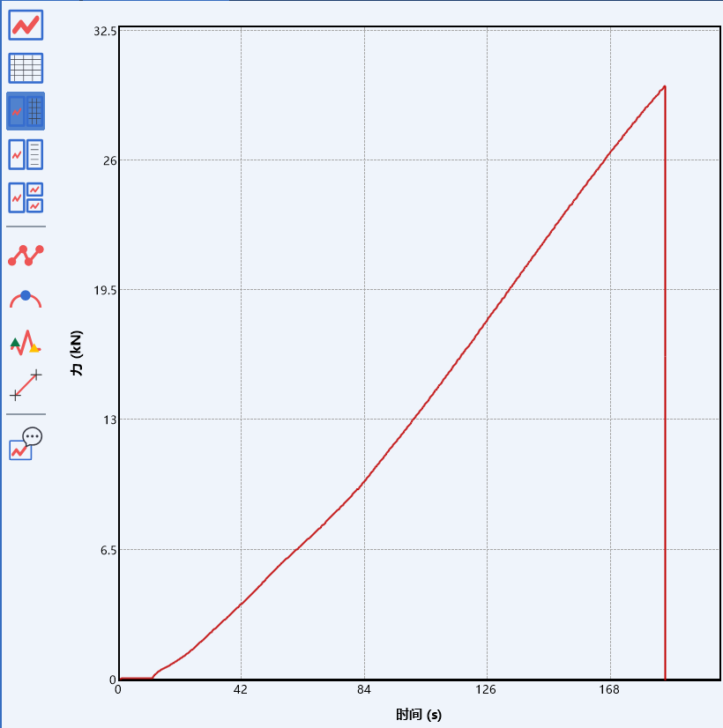Add a graph annotation comment
The height and width of the screenshot is (728, 723).
[26, 444]
